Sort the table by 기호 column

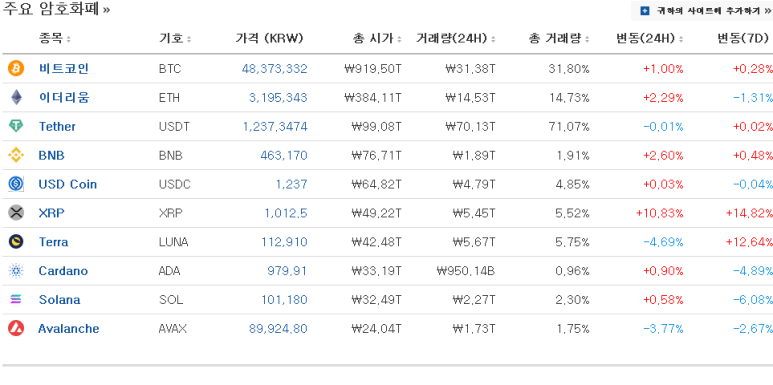coord(175,38)
